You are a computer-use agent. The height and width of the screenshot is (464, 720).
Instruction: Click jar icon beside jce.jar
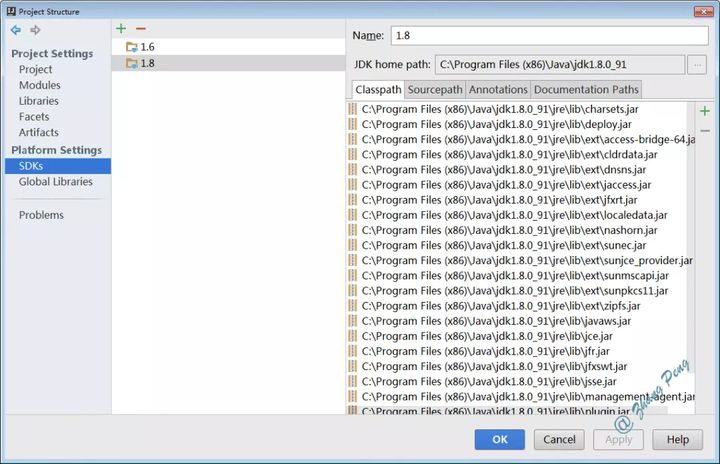[353, 336]
